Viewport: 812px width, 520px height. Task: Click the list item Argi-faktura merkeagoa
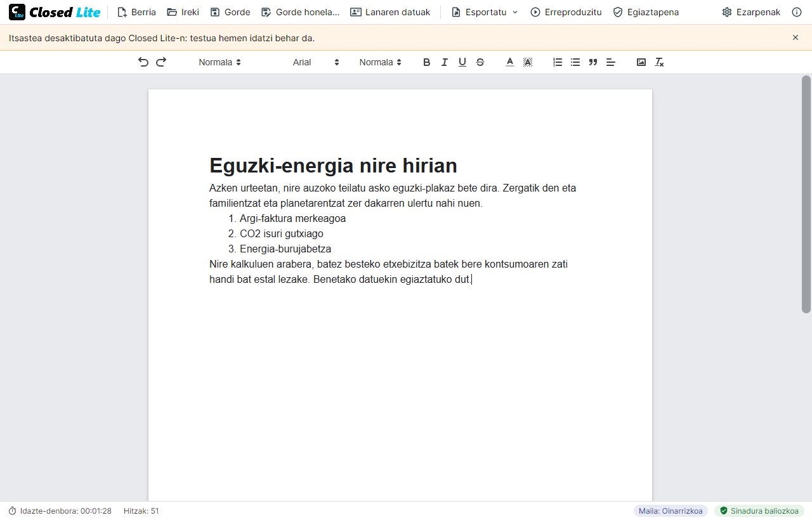pos(292,219)
